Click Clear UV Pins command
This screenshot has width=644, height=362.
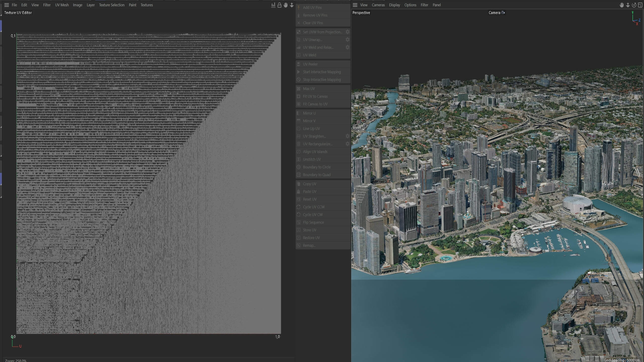(x=323, y=23)
